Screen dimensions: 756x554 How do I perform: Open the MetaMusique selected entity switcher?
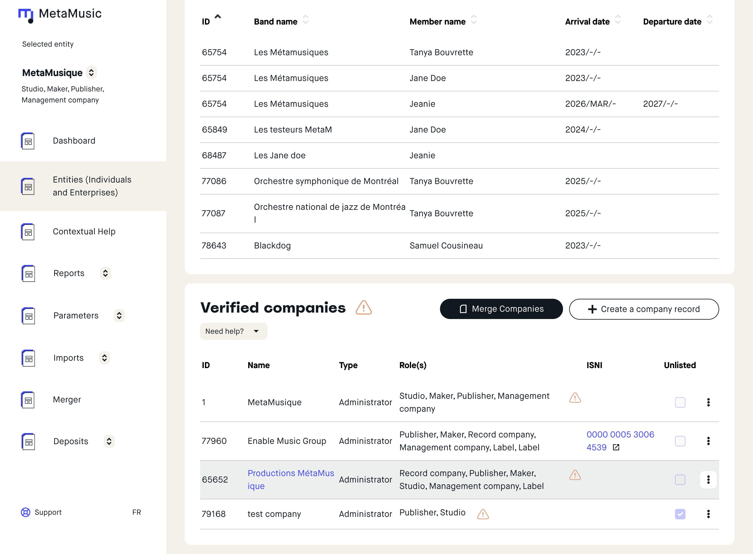[x=91, y=72]
